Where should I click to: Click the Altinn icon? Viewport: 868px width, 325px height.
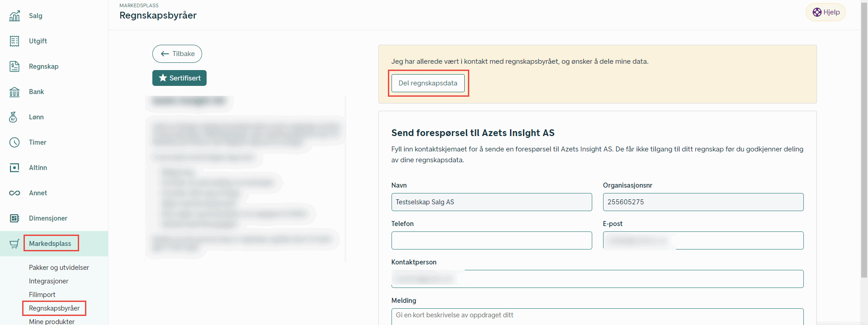(x=14, y=168)
